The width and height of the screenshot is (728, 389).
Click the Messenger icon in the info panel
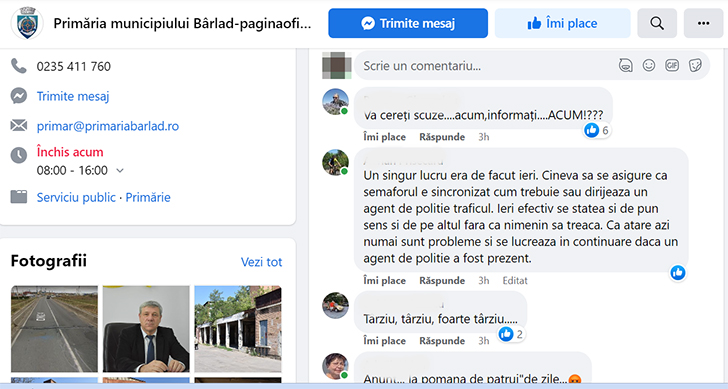[19, 96]
